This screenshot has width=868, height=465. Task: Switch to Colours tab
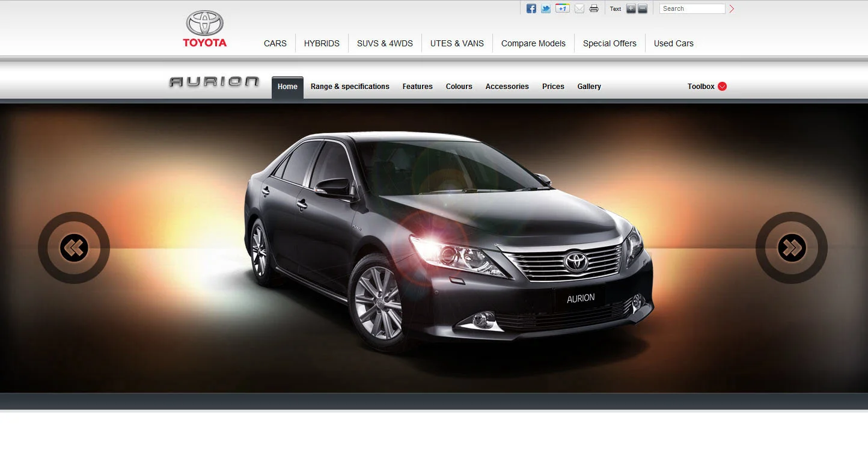[459, 87]
